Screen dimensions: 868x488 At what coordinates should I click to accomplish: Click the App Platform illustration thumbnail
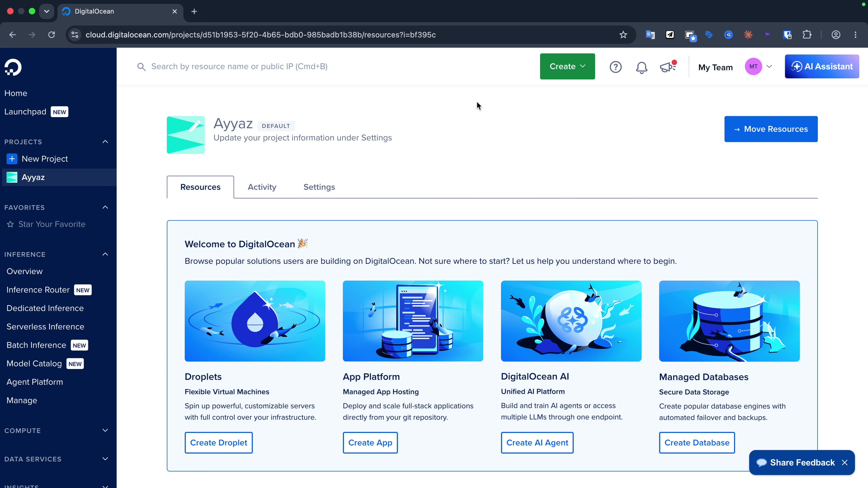[x=413, y=321]
